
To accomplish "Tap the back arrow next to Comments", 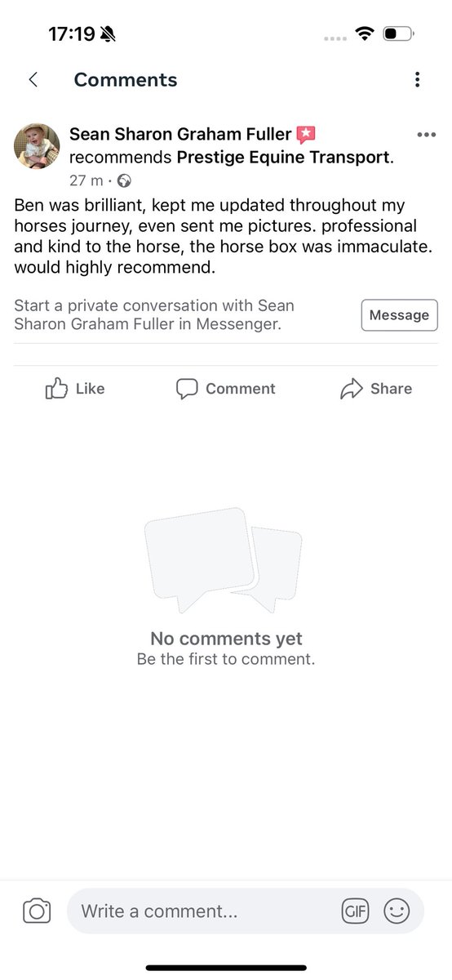I will pos(33,79).
